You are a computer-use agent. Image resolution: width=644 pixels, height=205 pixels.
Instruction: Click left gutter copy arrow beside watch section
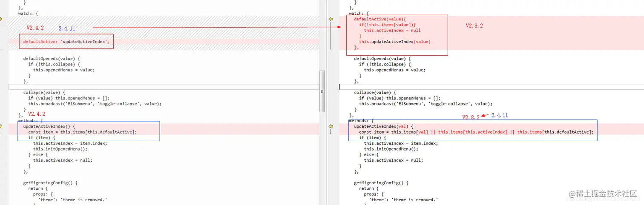[1, 19]
